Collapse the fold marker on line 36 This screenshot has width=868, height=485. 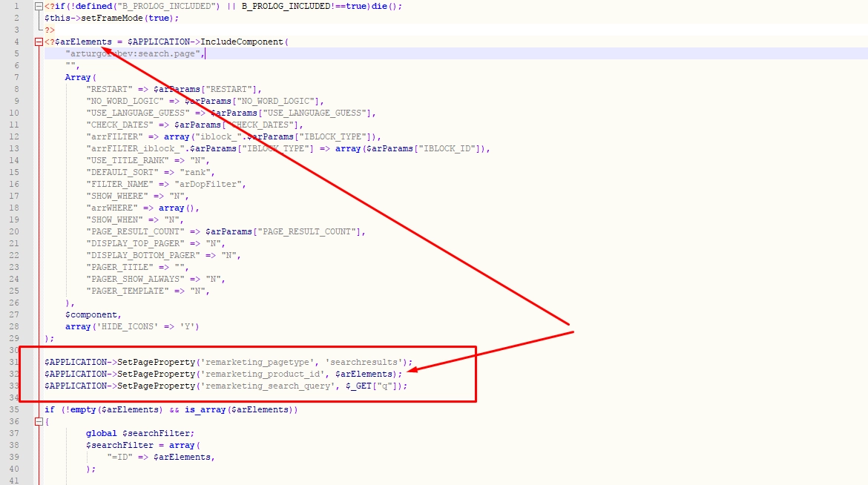point(39,422)
